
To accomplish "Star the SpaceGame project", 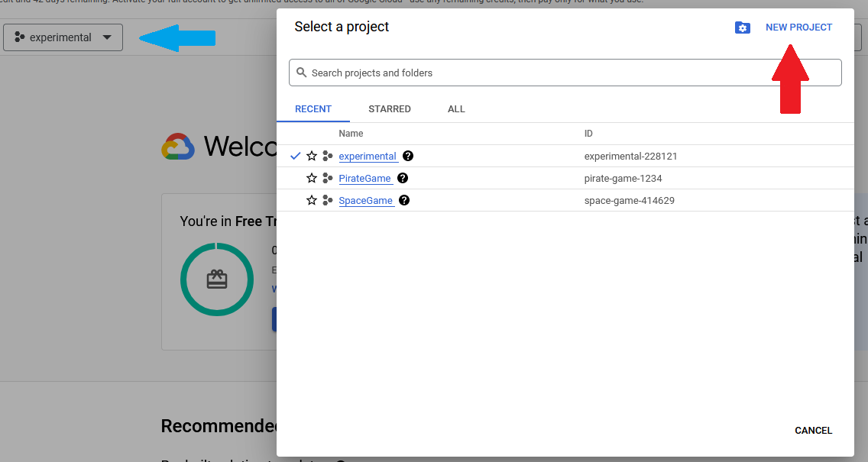I will coord(311,200).
